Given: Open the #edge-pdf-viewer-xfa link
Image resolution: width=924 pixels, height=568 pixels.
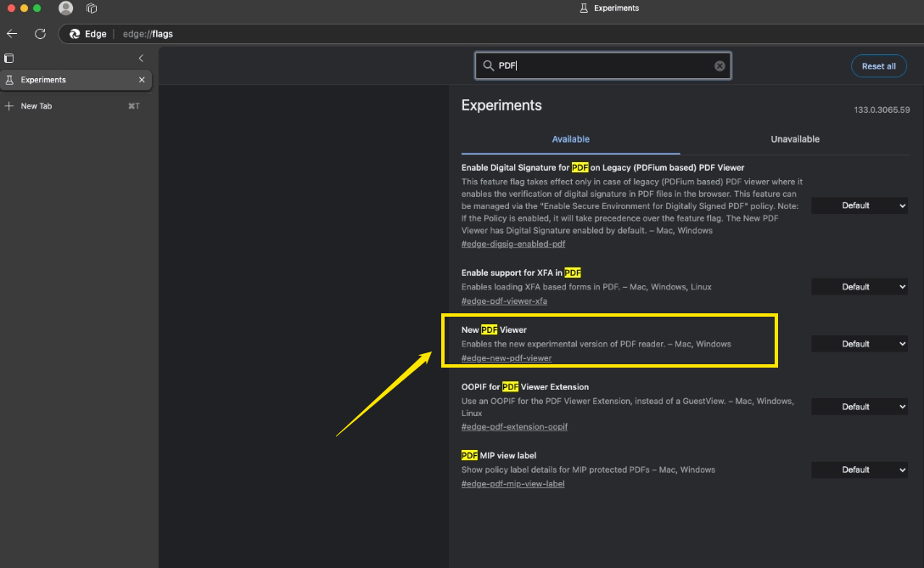Looking at the screenshot, I should [x=504, y=301].
